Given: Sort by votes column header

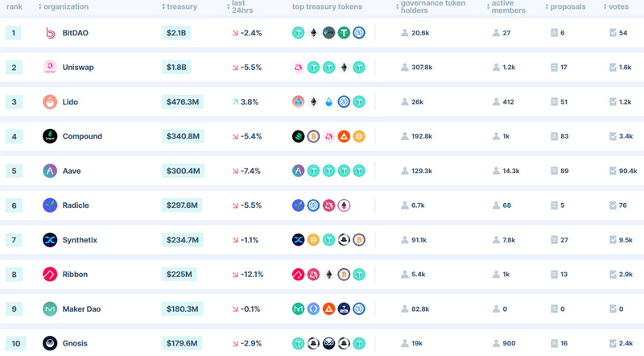Looking at the screenshot, I should click(x=616, y=6).
